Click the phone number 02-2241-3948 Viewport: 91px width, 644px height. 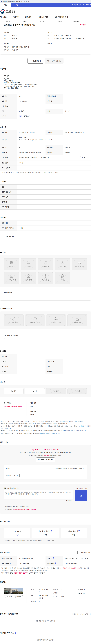(24, 564)
